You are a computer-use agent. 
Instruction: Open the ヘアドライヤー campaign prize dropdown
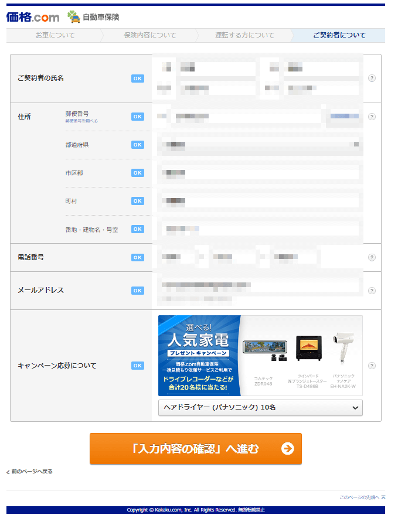click(260, 408)
